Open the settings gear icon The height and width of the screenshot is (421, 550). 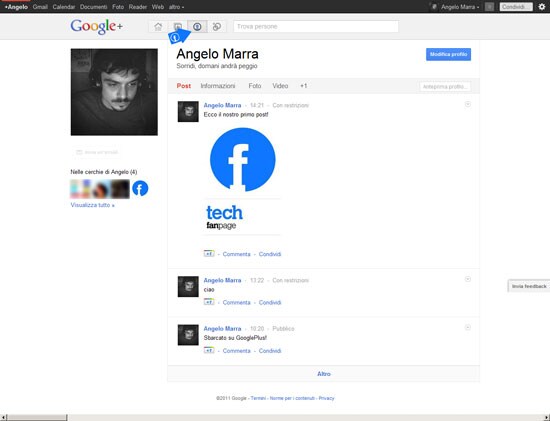coord(542,7)
